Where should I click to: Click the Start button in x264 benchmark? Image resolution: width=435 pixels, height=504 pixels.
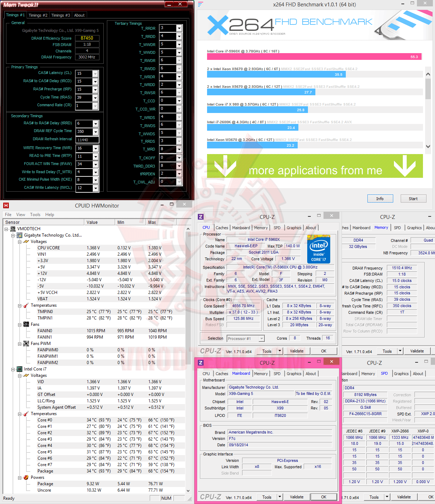(413, 199)
